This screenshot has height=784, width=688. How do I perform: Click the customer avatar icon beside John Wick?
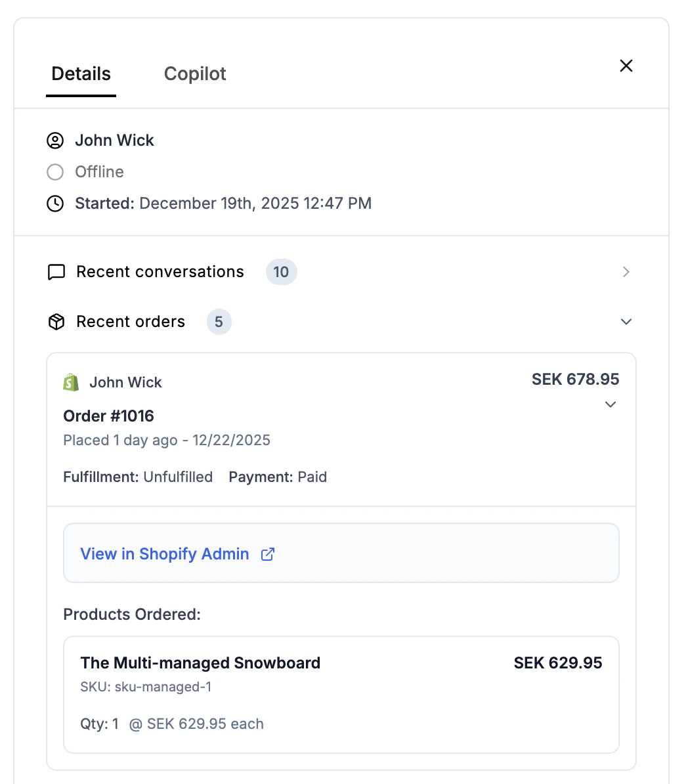55,140
